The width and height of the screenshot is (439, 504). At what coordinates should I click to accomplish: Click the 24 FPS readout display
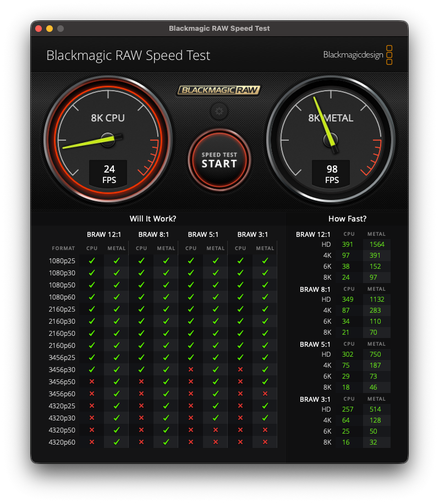109,174
